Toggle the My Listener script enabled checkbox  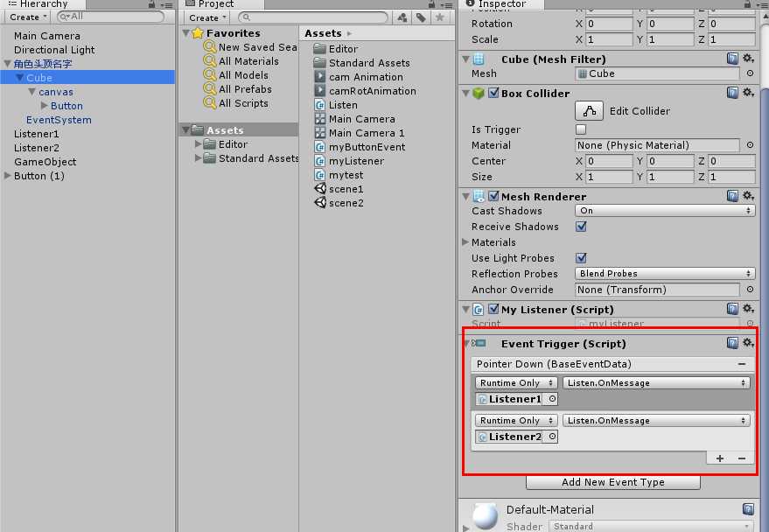pos(494,309)
